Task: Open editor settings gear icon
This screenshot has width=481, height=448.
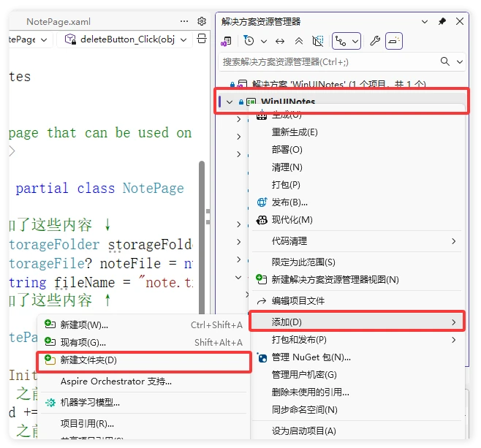Action: 202,22
